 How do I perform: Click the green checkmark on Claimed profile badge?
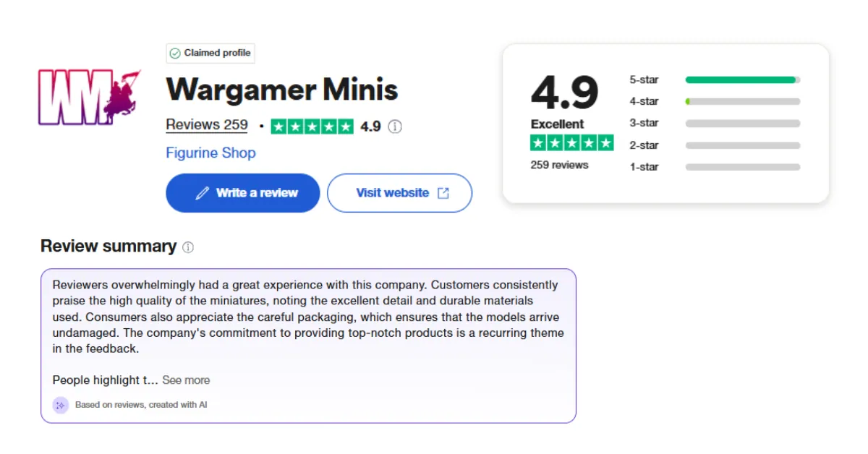(174, 53)
